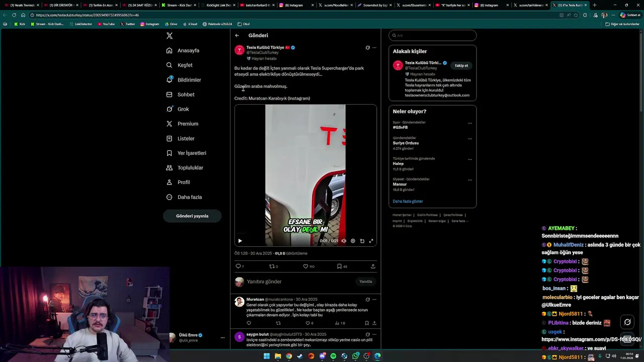This screenshot has width=644, height=362.
Task: Click Grok icon on saygın bulut reply
Action: [367, 334]
